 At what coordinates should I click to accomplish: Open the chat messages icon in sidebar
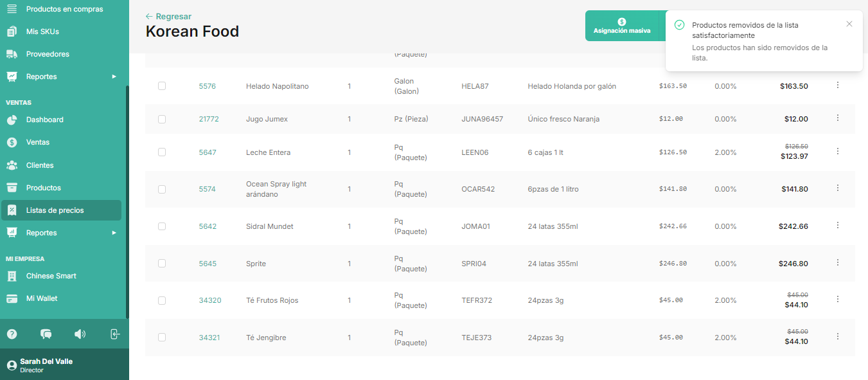46,334
